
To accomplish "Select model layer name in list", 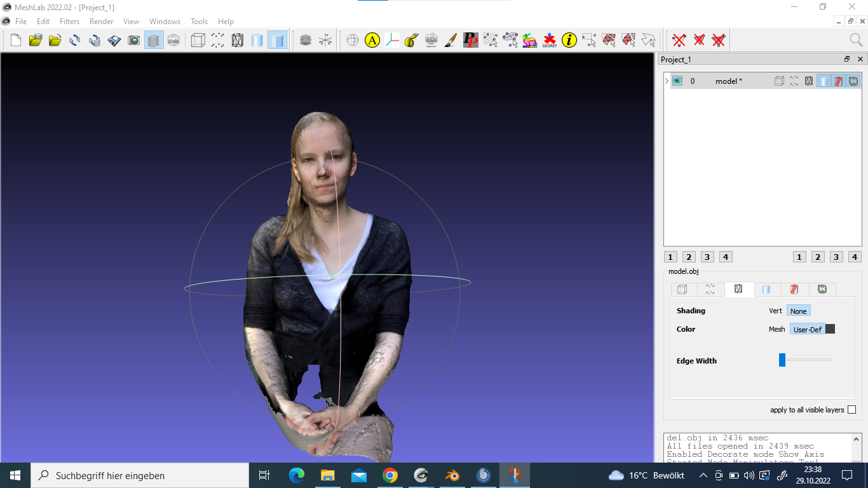I will (728, 81).
